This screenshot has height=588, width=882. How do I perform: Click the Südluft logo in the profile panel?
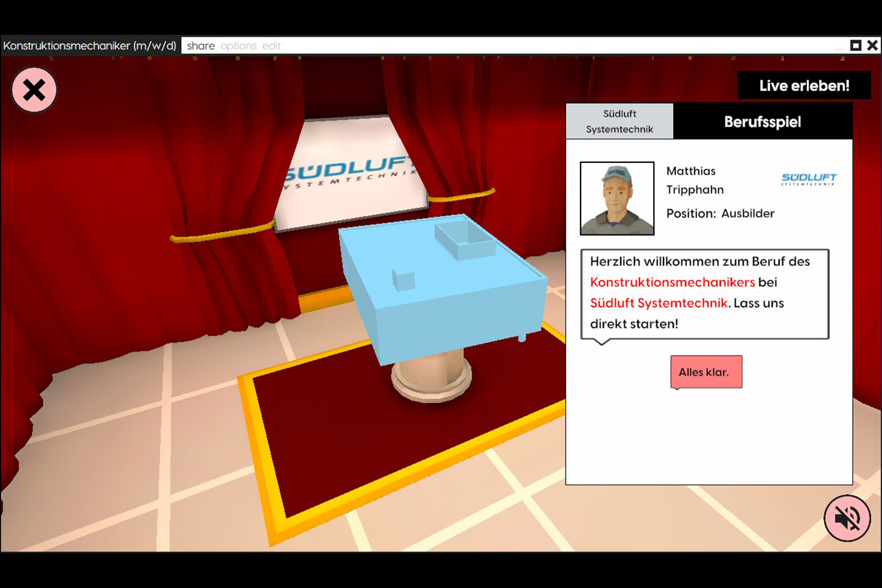click(809, 179)
